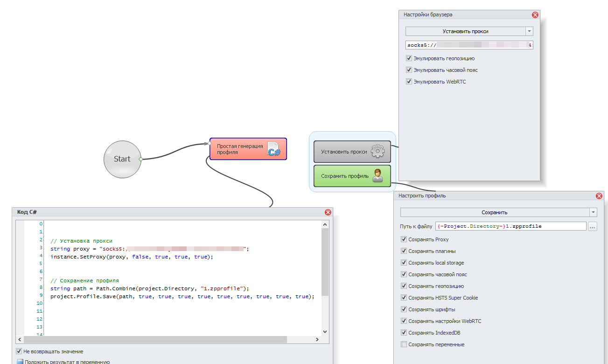The height and width of the screenshot is (364, 608).
Task: Click the C# file icon on profile generation block
Action: coord(273,149)
